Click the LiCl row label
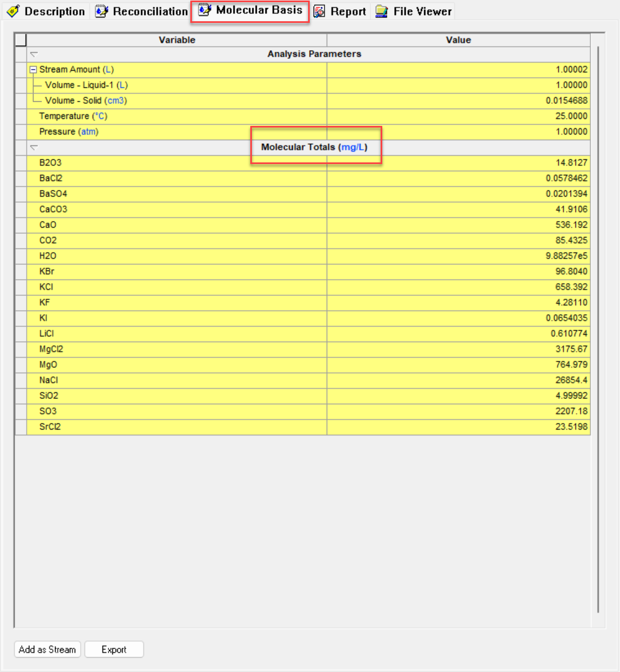The width and height of the screenshot is (620, 672). tap(46, 334)
